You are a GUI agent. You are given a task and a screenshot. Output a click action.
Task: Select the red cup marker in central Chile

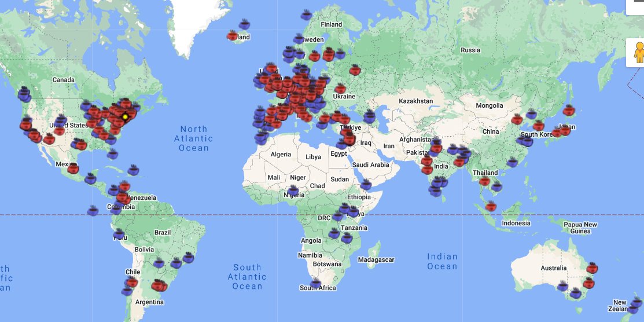coord(131,282)
